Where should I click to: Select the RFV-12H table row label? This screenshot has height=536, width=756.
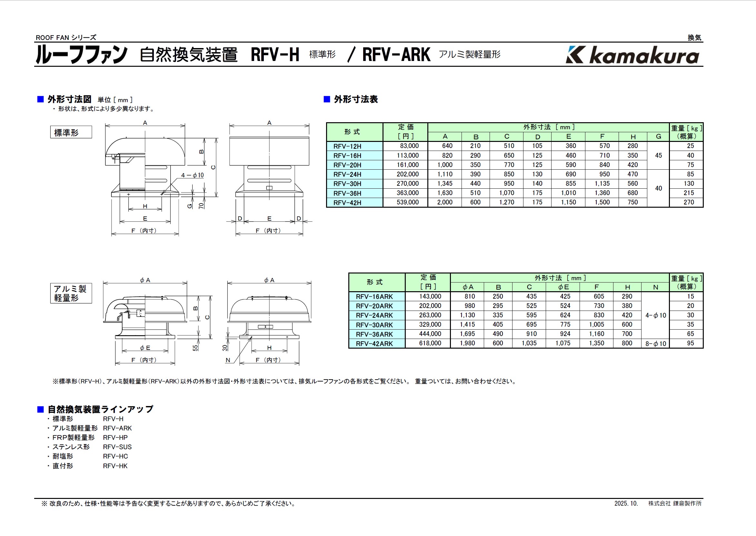[347, 146]
